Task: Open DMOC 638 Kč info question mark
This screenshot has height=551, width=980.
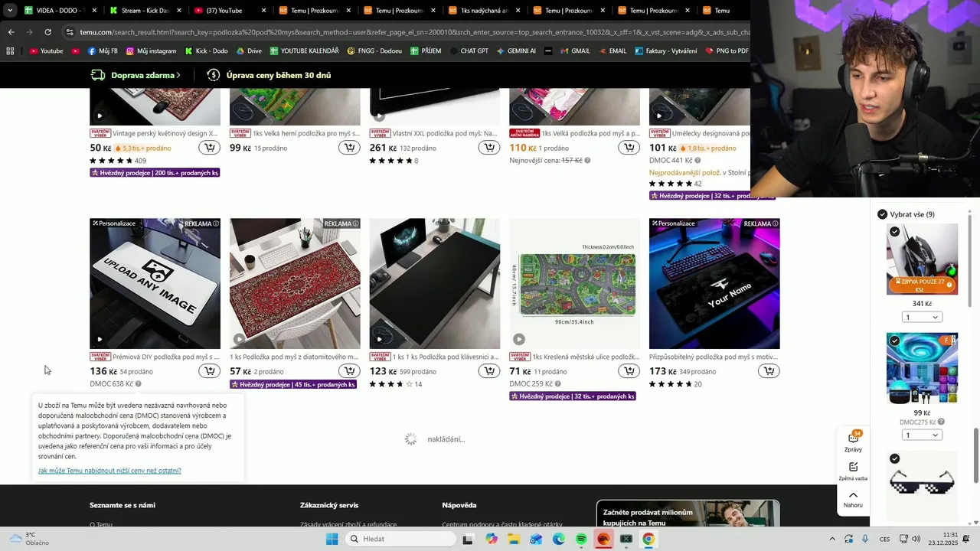Action: (x=139, y=384)
